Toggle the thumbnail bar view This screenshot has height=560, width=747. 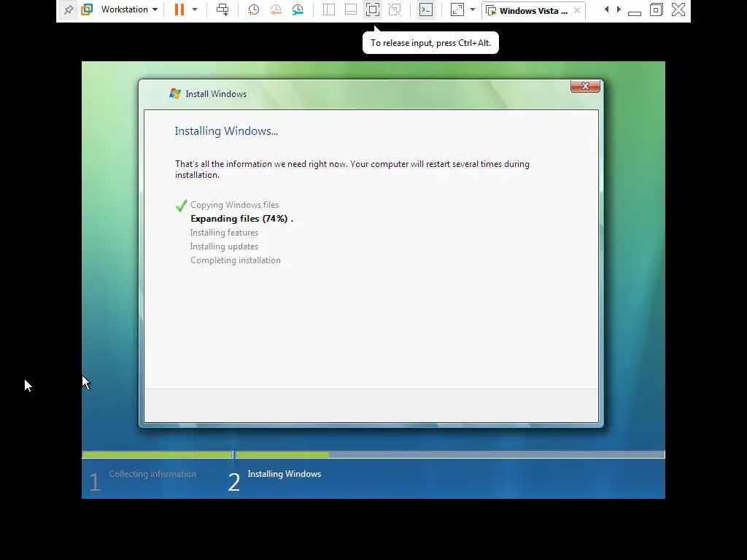click(351, 9)
